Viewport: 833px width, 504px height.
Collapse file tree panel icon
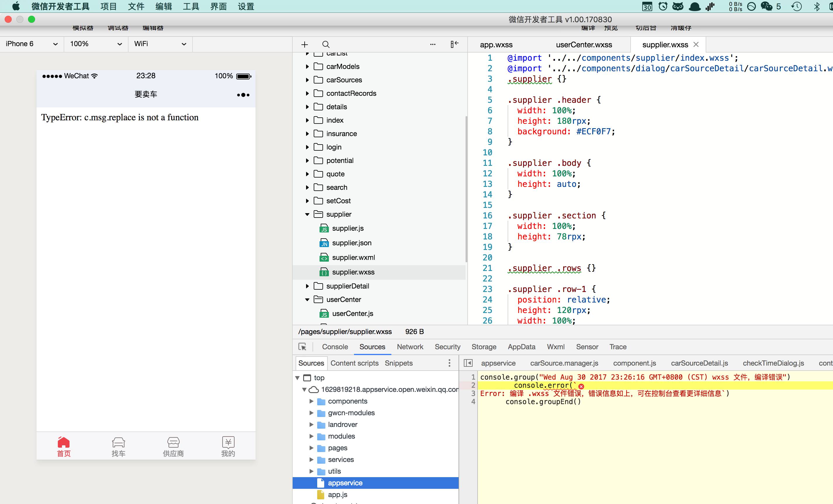pyautogui.click(x=454, y=44)
